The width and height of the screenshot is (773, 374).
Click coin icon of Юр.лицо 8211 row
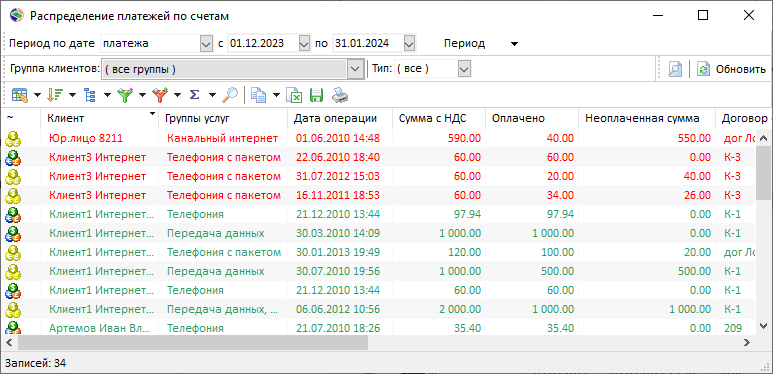tap(13, 138)
